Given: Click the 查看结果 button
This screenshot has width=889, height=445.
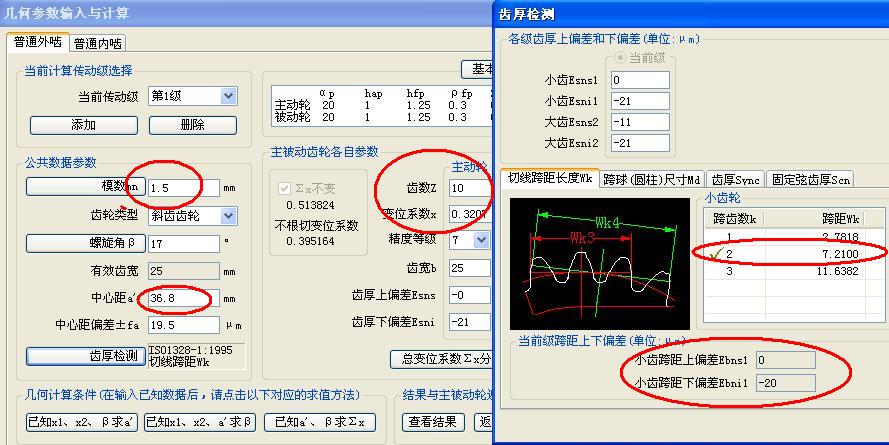Looking at the screenshot, I should click(433, 422).
